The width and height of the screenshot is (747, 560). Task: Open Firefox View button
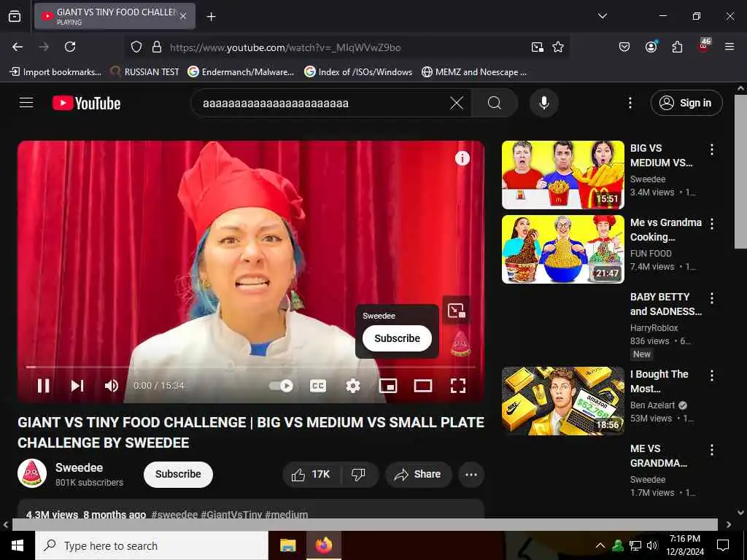coord(15,16)
